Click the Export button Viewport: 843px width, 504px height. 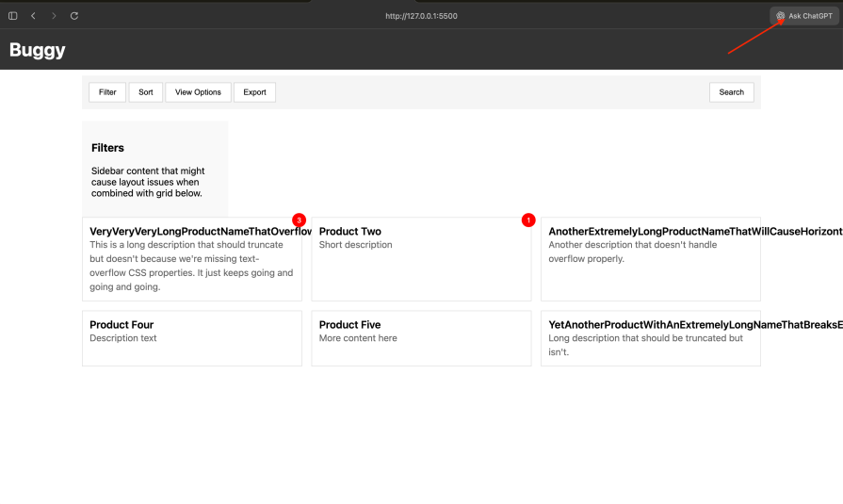pos(254,92)
